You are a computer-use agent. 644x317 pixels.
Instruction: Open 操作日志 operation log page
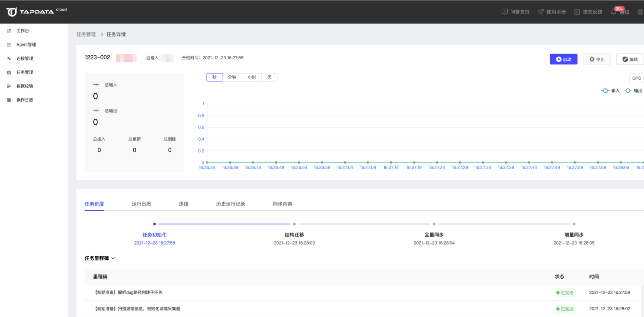tap(25, 100)
